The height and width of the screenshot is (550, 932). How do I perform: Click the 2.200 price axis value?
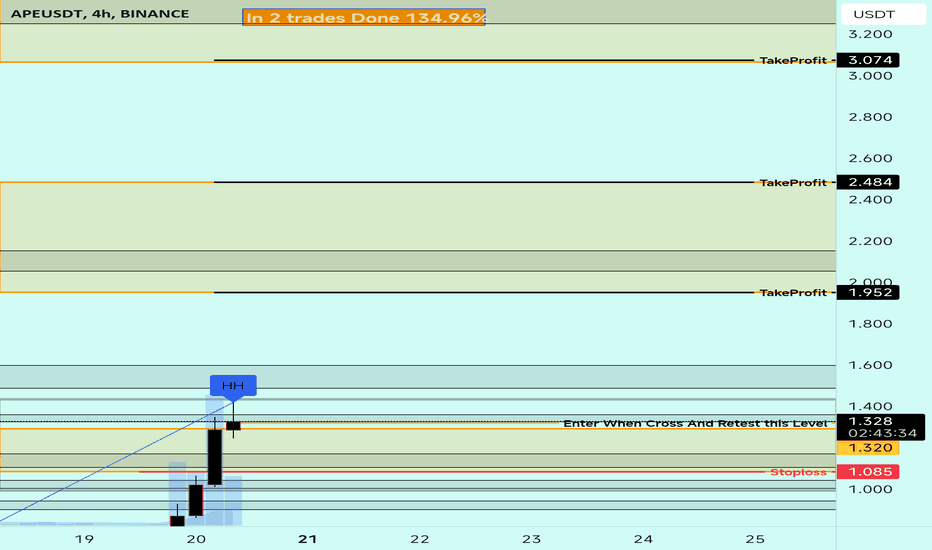click(x=870, y=241)
